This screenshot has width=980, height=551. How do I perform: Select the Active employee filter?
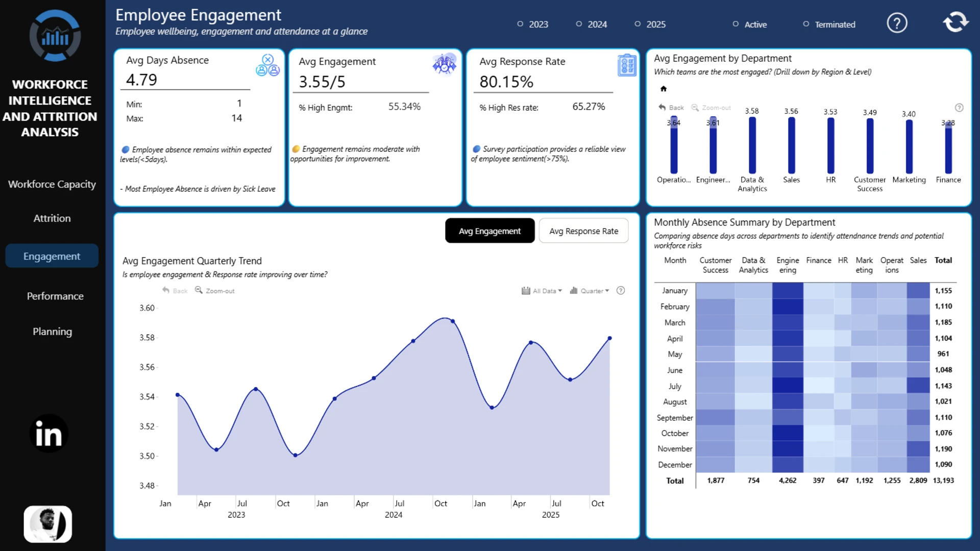pyautogui.click(x=750, y=24)
